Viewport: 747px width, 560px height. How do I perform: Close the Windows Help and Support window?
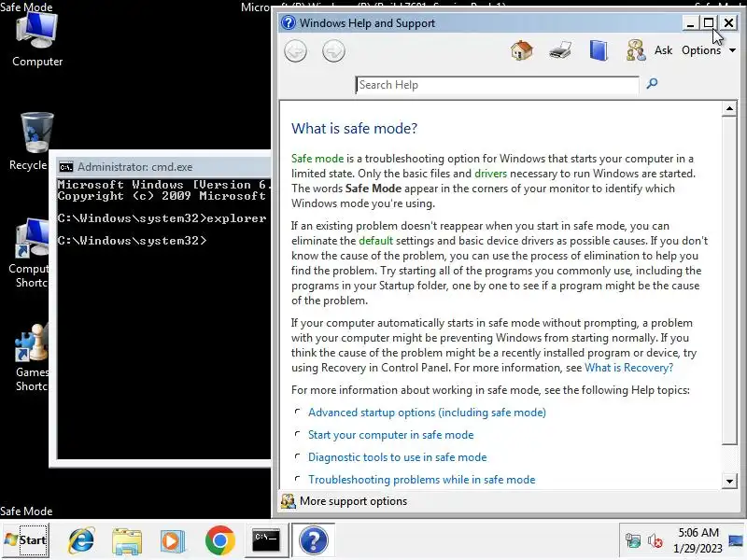pyautogui.click(x=728, y=22)
